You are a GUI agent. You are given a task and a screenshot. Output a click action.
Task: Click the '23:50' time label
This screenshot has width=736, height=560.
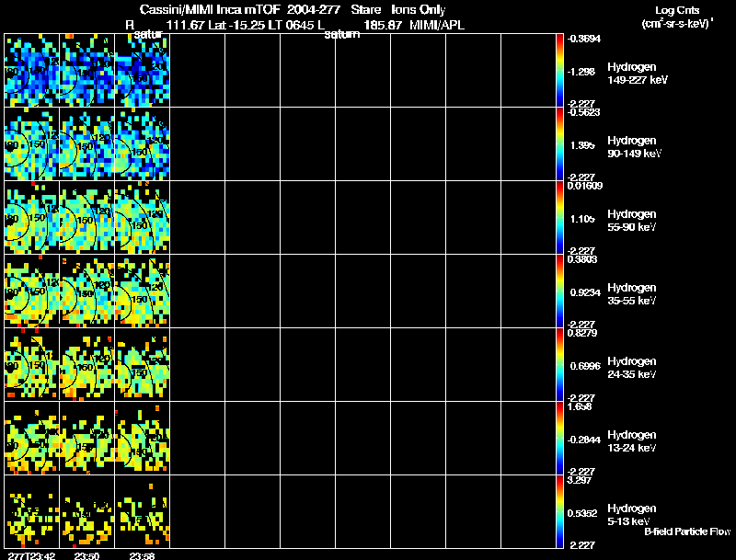pyautogui.click(x=86, y=555)
